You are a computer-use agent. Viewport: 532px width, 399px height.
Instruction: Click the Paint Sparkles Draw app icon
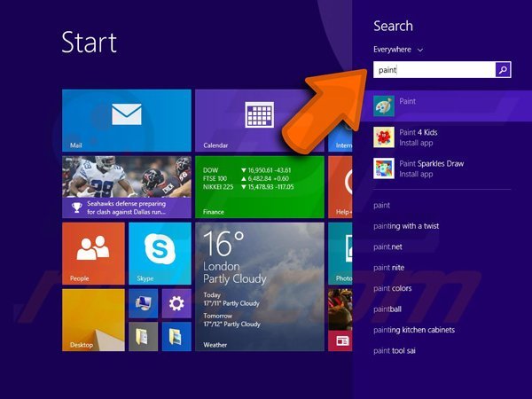click(x=384, y=168)
